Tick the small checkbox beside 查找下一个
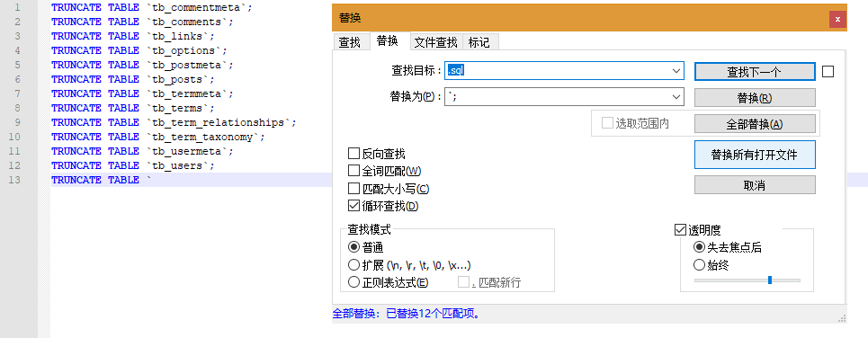Screen dimensions: 868x338 (828, 71)
